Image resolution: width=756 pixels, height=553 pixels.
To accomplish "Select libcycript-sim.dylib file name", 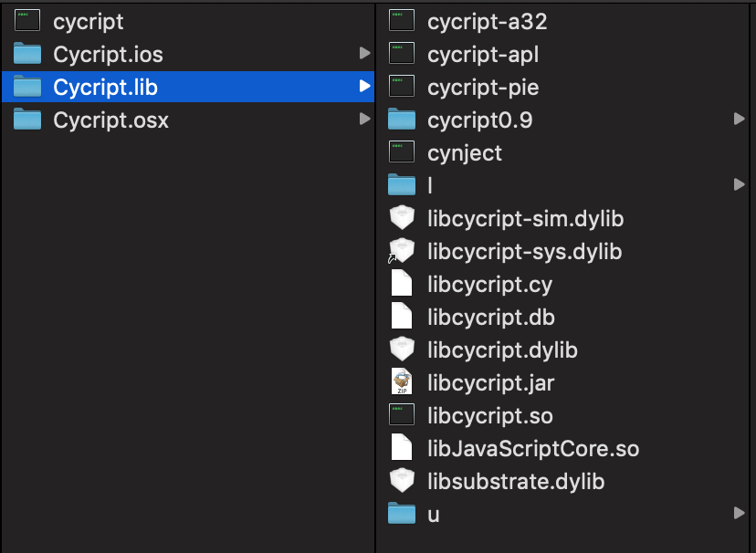I will [526, 219].
